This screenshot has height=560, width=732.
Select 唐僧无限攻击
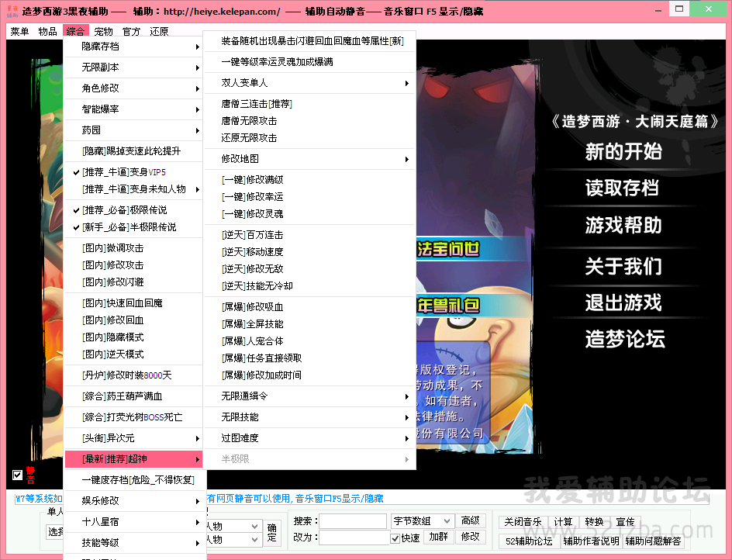(309, 121)
